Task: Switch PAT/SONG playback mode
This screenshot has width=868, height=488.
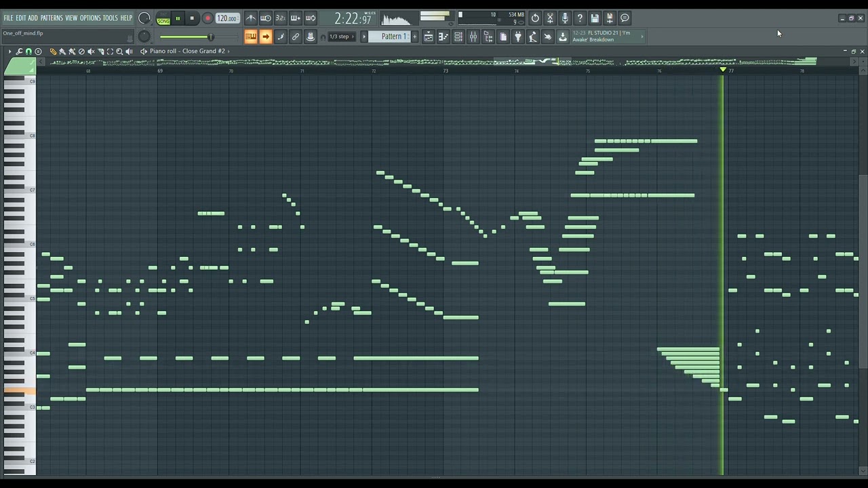Action: click(x=163, y=18)
